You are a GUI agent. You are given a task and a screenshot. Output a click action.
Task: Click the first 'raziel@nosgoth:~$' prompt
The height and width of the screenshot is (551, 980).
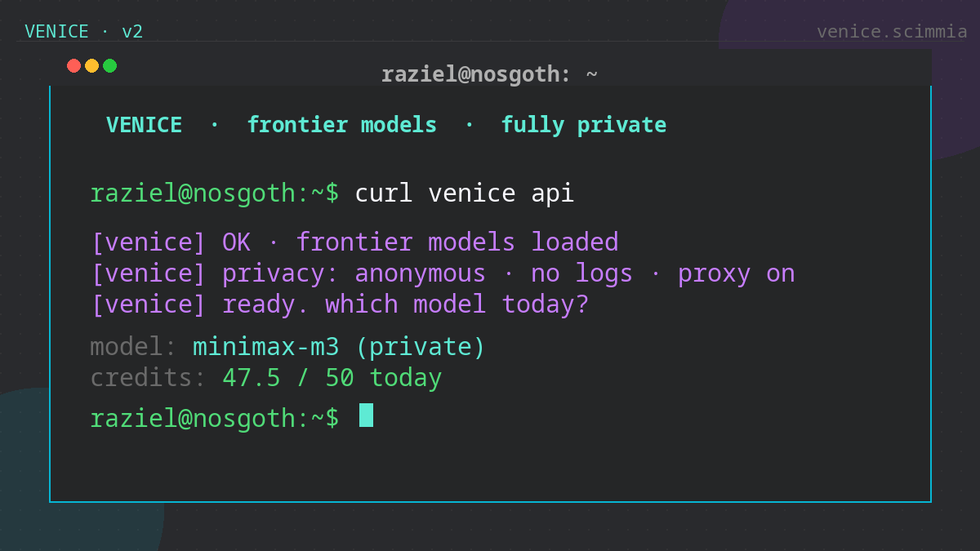pos(214,193)
